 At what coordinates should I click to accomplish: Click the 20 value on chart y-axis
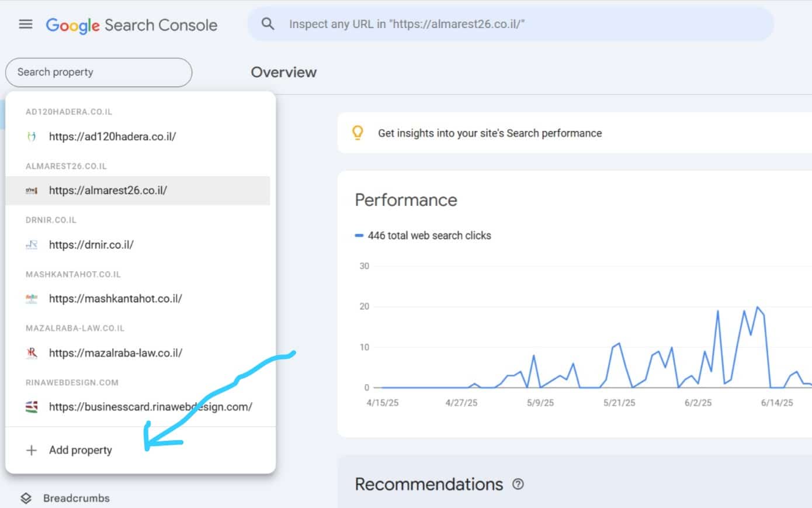coord(365,306)
